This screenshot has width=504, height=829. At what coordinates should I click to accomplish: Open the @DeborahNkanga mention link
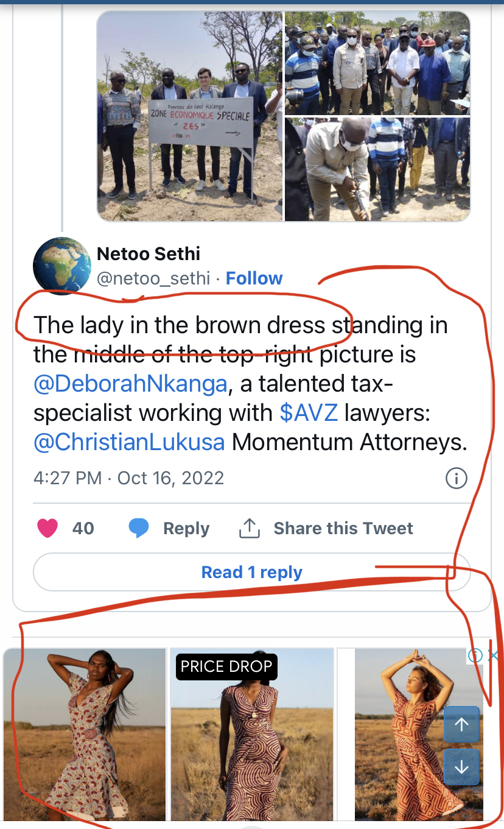(130, 384)
